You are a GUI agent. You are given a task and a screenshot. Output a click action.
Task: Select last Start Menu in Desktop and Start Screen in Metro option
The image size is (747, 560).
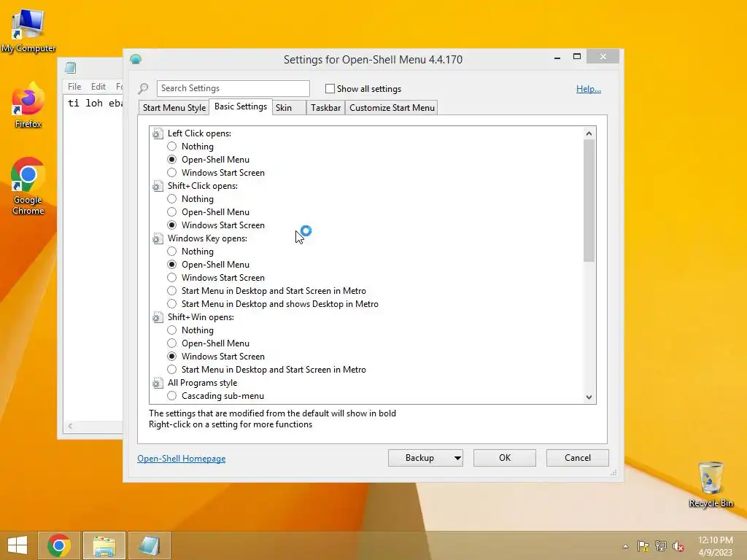[x=172, y=370]
